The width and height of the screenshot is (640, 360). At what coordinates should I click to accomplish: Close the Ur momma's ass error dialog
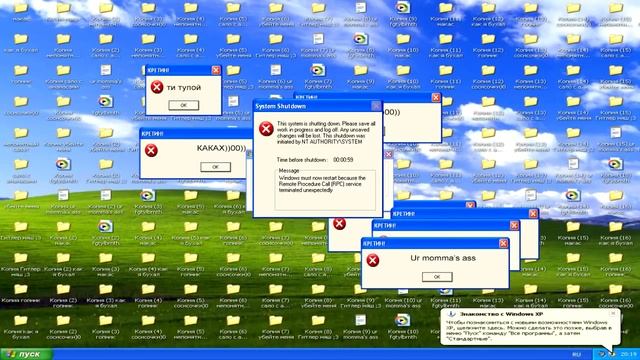504,244
